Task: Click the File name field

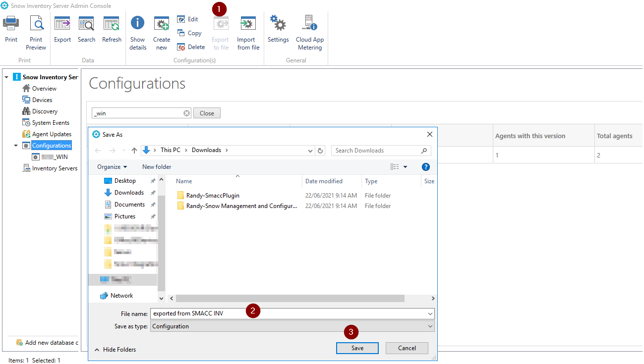Action: (x=292, y=313)
